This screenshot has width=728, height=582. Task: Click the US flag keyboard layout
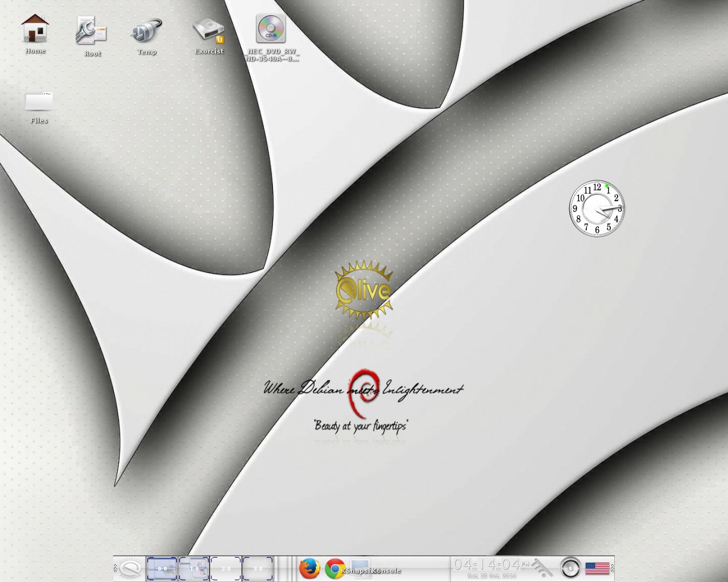(x=597, y=568)
